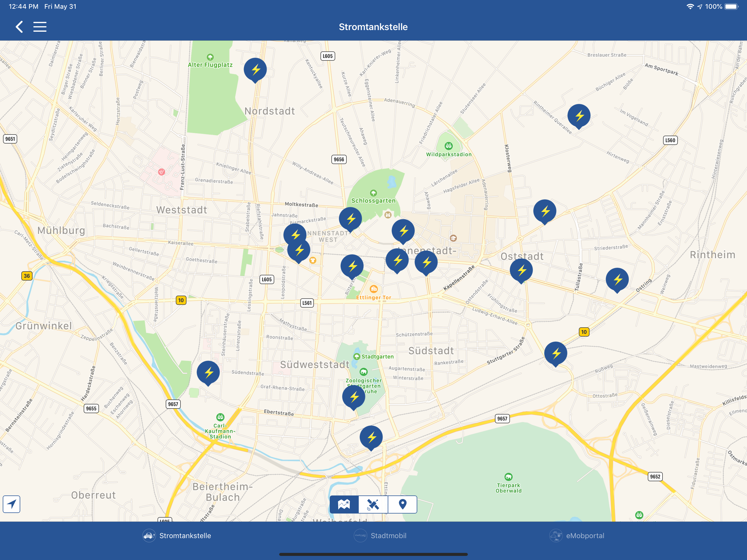Switch to standard map view
The height and width of the screenshot is (560, 747).
[344, 504]
